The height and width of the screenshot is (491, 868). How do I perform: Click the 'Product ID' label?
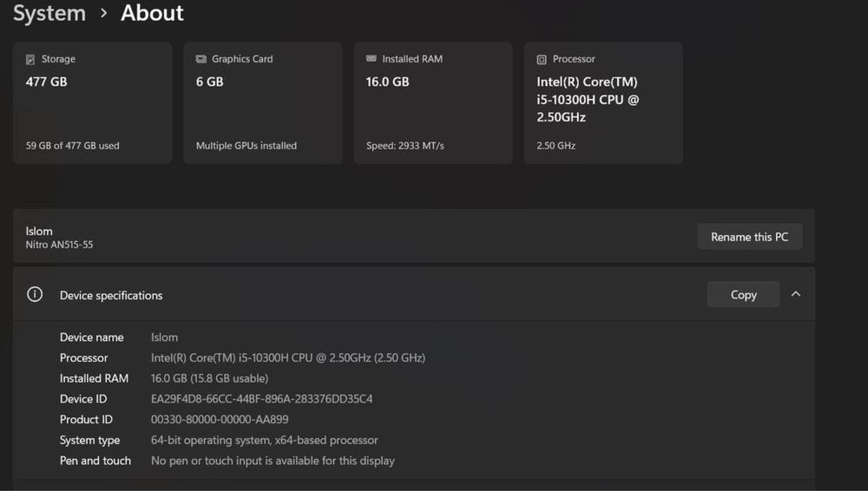(x=86, y=419)
